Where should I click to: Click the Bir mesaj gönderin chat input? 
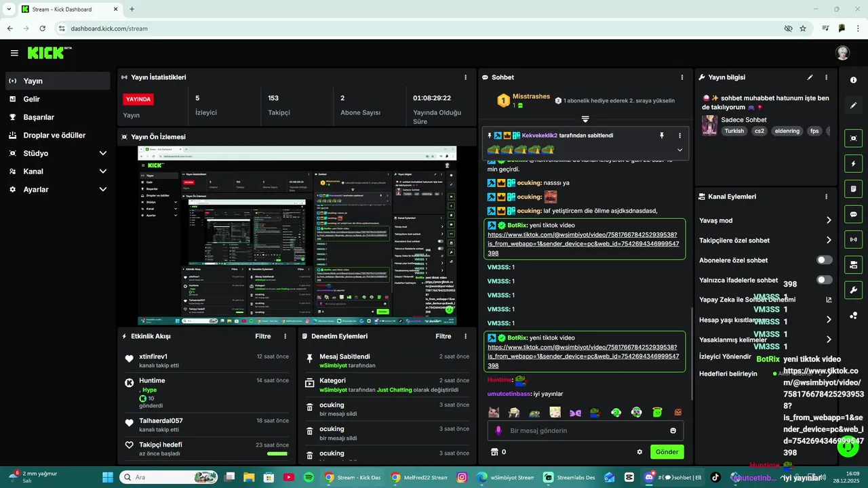(586, 430)
